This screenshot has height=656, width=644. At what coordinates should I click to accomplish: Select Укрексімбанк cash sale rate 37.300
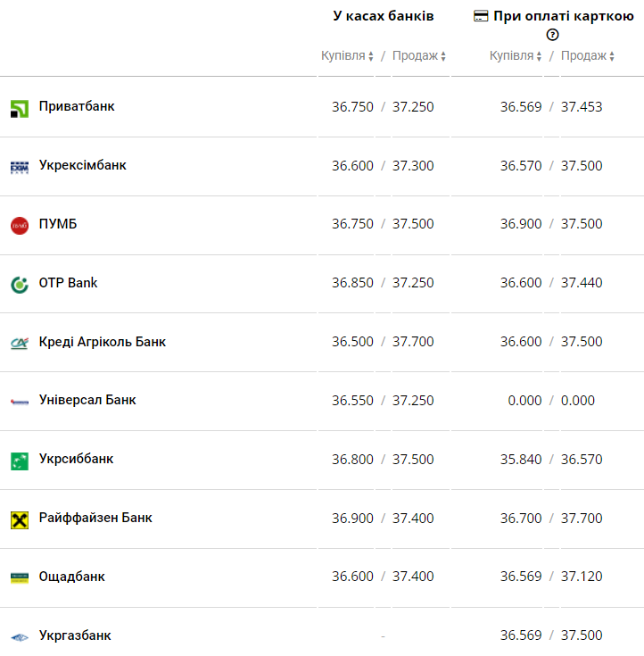click(x=413, y=166)
